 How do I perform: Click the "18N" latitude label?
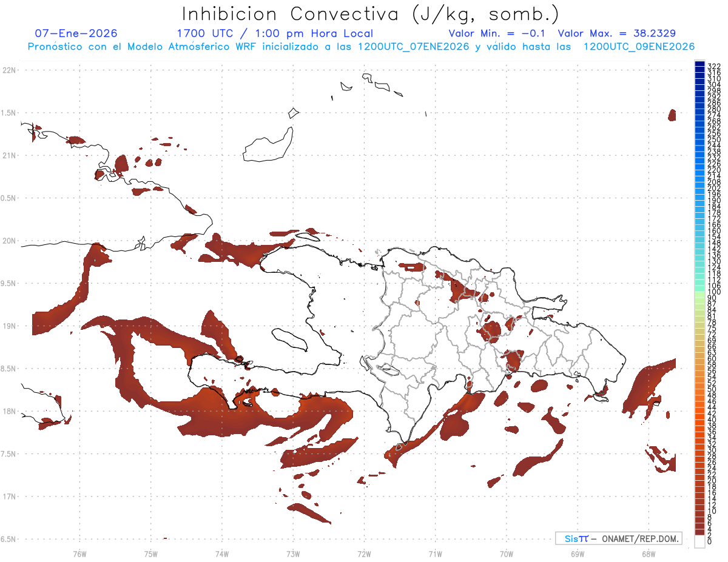click(8, 412)
